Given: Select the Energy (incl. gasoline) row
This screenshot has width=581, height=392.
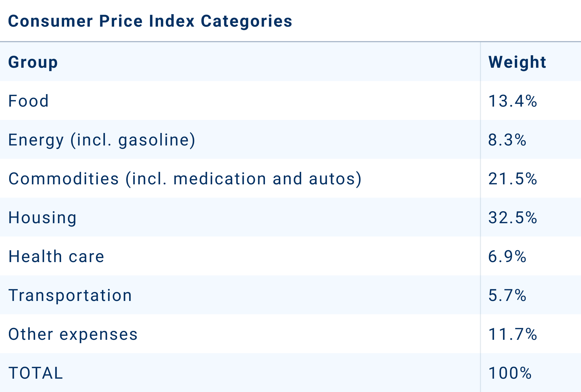Looking at the screenshot, I should 102,140.
